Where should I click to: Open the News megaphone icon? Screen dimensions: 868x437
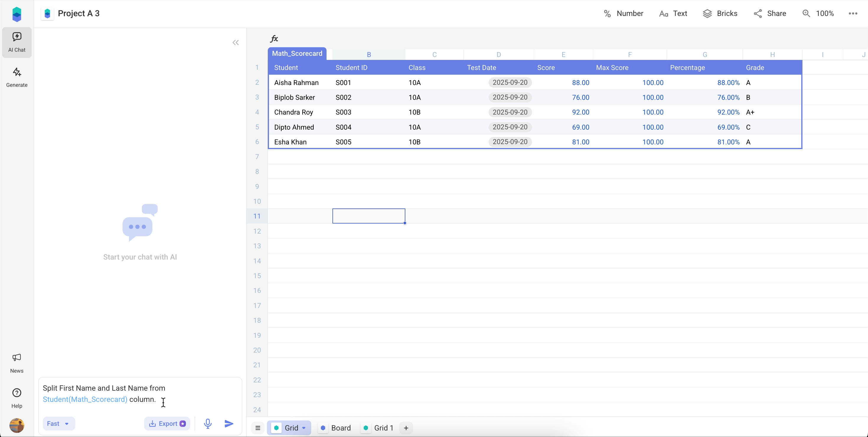click(17, 363)
